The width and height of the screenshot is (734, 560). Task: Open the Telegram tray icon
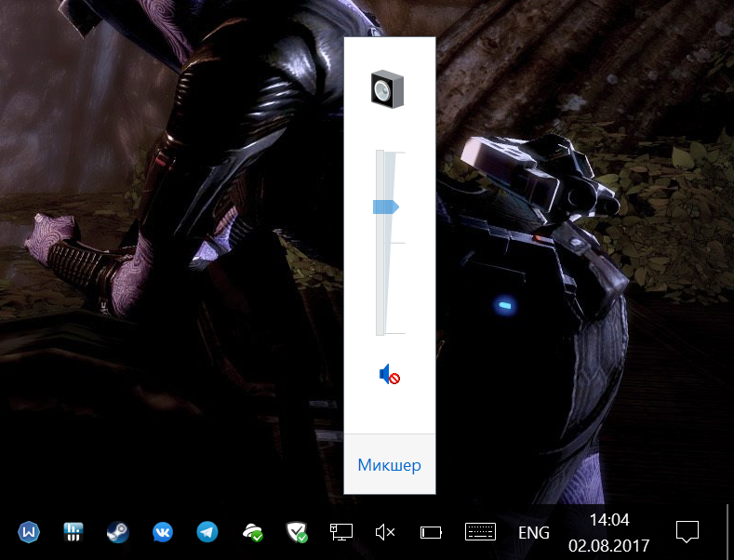[207, 532]
